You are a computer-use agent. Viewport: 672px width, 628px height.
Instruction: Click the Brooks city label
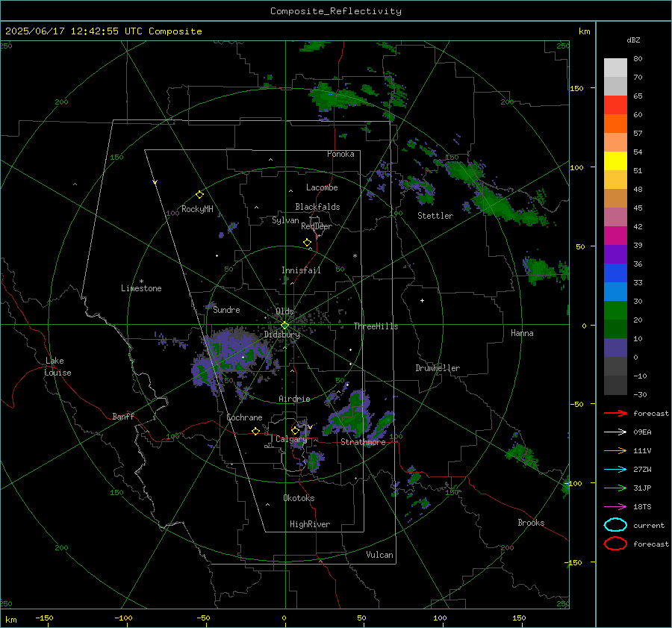point(531,523)
